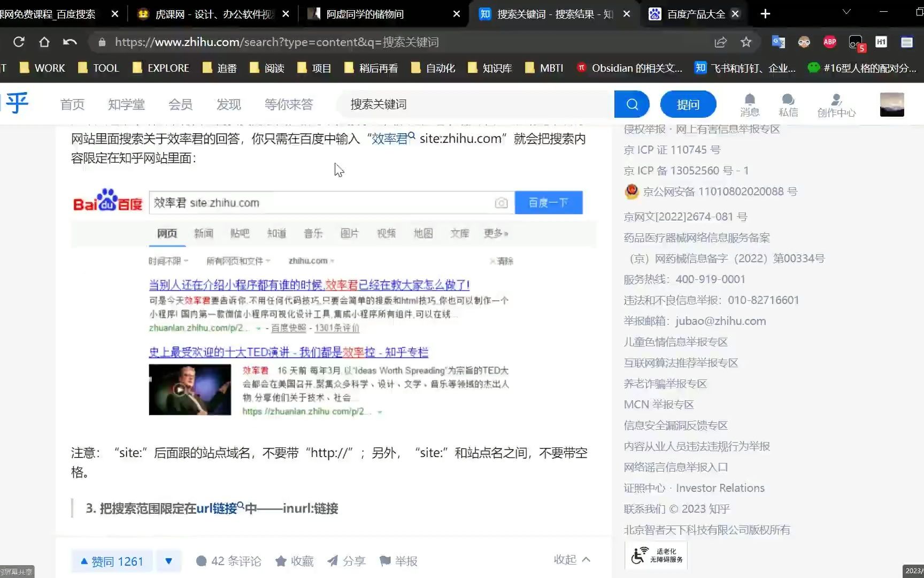
Task: Collapse the answer with 收起
Action: (x=572, y=559)
